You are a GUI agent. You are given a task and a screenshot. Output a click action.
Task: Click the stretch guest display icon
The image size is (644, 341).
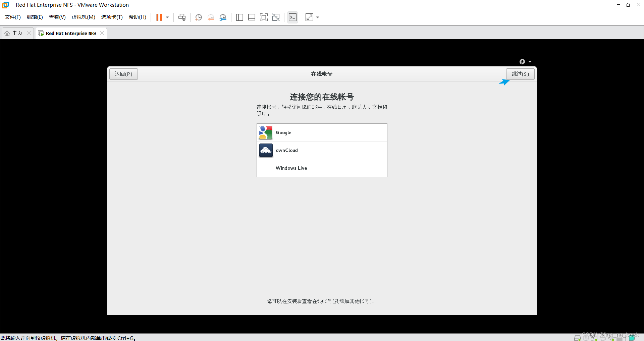point(309,17)
